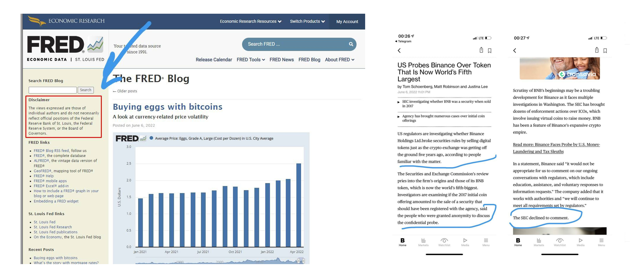Click the Search button in FRED Blog sidebar

click(x=86, y=90)
